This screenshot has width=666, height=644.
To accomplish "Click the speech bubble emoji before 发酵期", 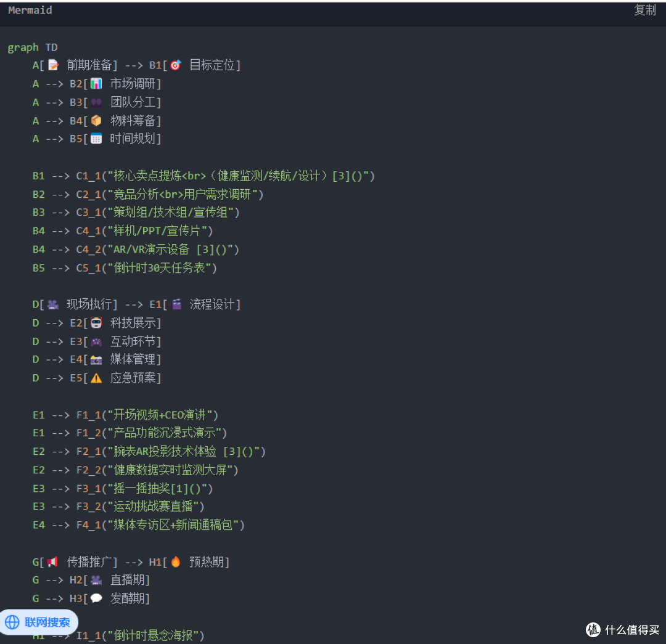I will pyautogui.click(x=96, y=598).
